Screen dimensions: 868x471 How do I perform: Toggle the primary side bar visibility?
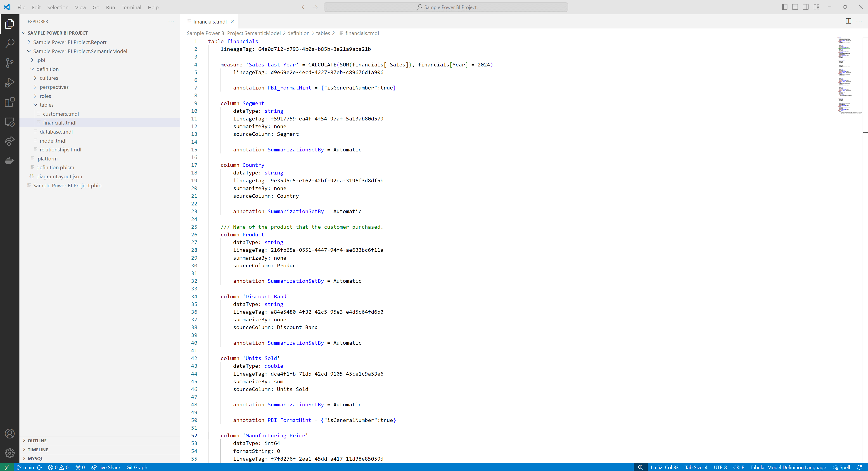pyautogui.click(x=785, y=7)
